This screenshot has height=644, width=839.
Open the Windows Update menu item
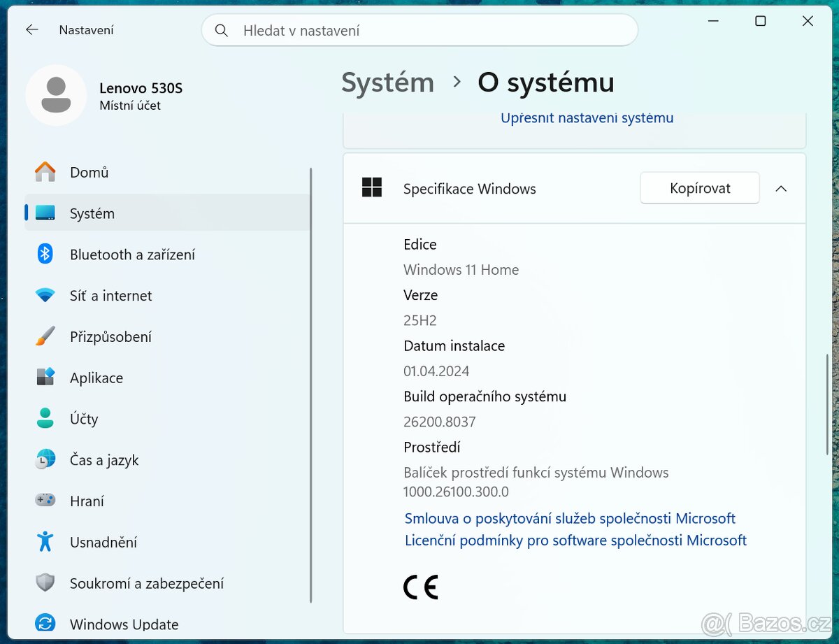[124, 624]
